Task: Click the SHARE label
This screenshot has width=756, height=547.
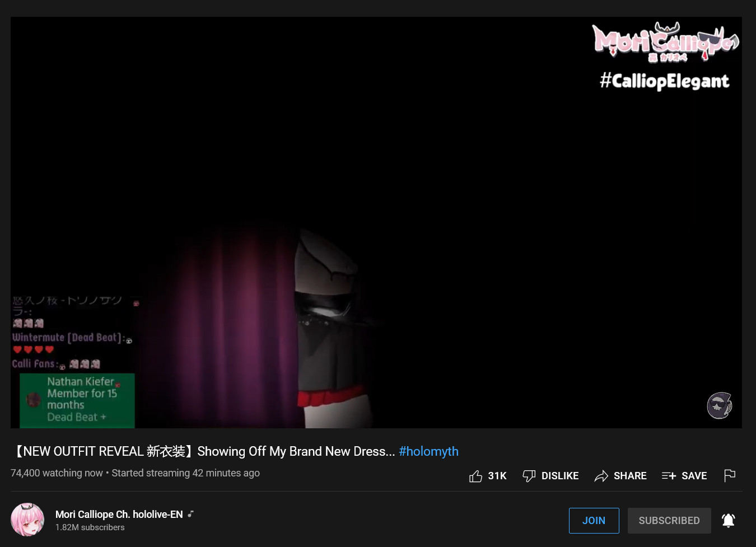Action: pyautogui.click(x=630, y=476)
